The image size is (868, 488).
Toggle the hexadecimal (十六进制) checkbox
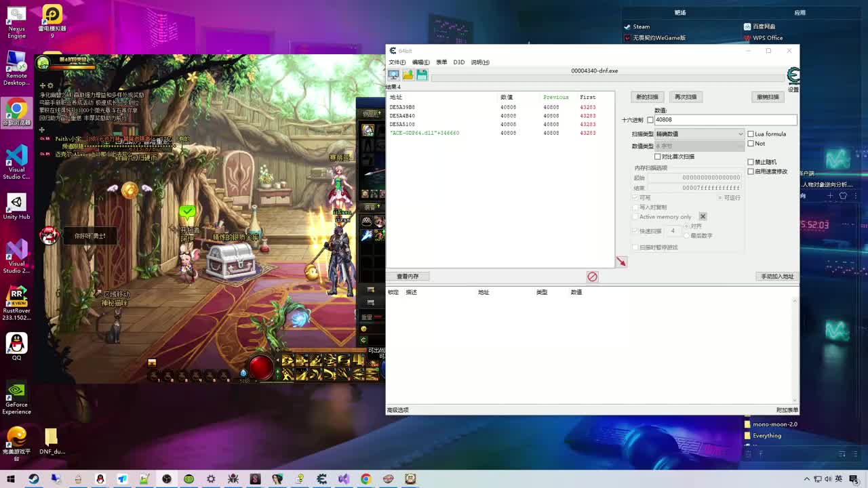point(650,120)
